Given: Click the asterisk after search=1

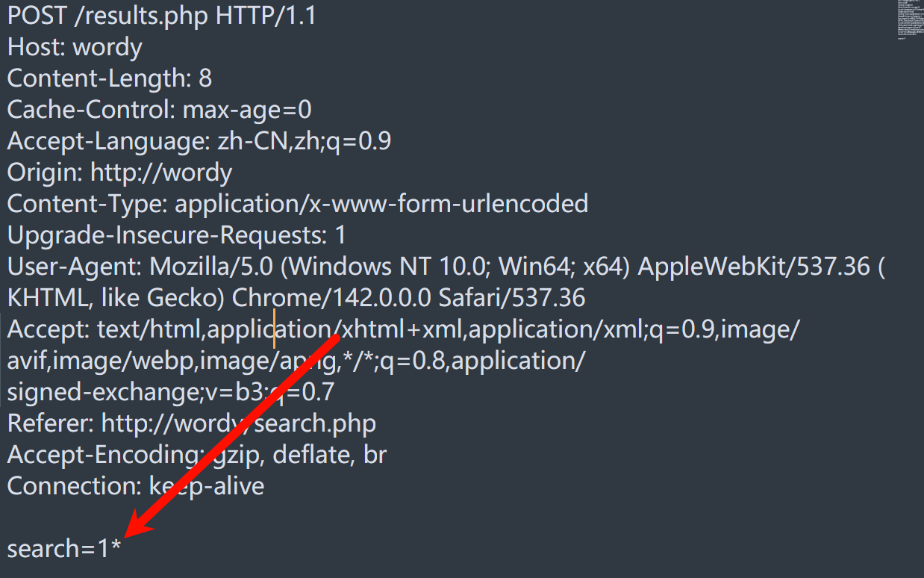Looking at the screenshot, I should coord(115,547).
